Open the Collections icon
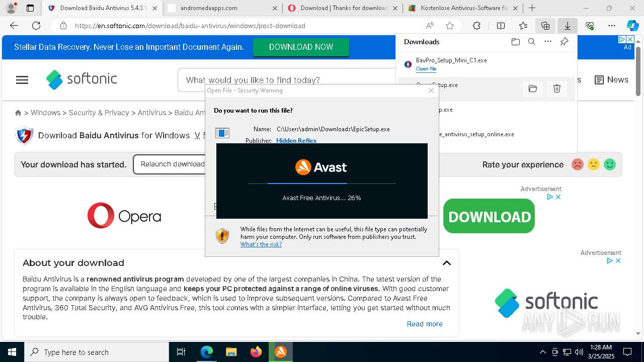 click(x=545, y=26)
